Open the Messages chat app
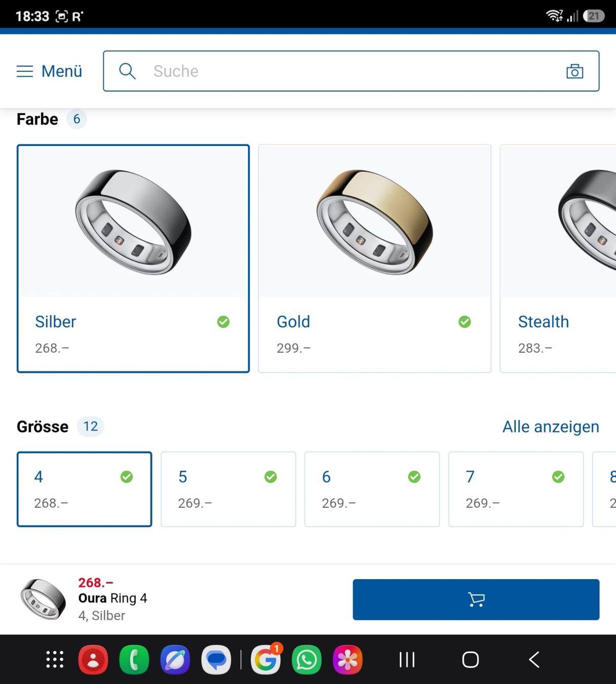Screen dimensions: 616x684 [216, 660]
